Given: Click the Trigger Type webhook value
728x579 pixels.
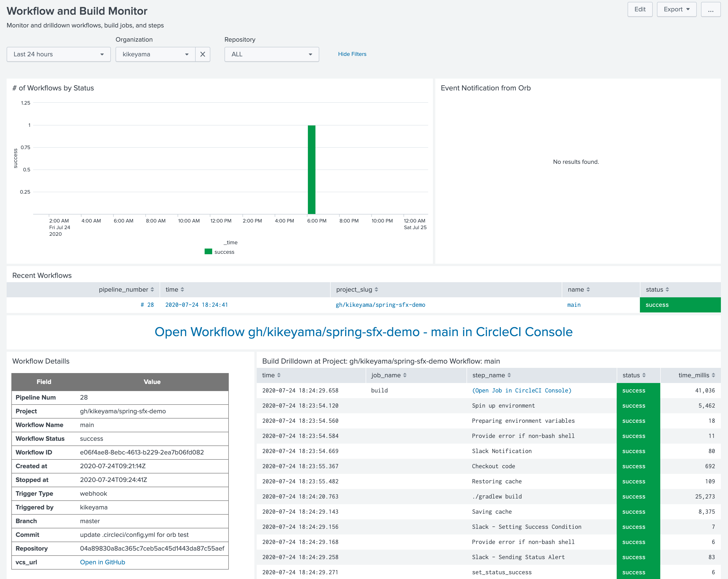Looking at the screenshot, I should [x=94, y=494].
